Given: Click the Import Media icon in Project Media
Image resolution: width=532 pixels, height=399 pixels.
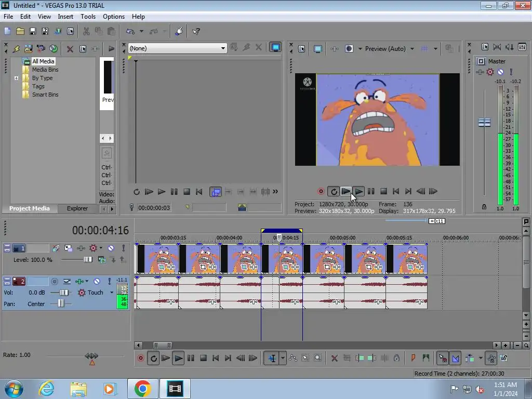Looking at the screenshot, I should pyautogui.click(x=28, y=48).
